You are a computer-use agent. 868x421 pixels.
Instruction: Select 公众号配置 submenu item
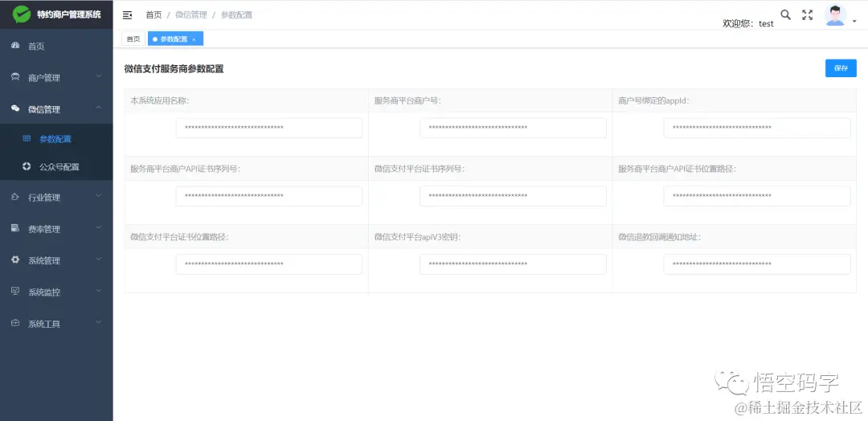56,166
